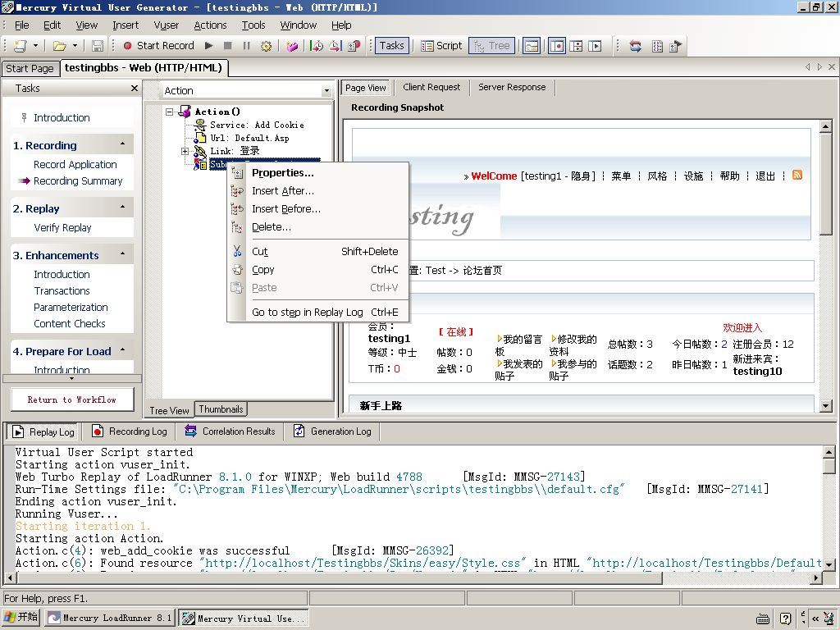Viewport: 840px width, 630px height.
Task: Click the 开始 Start button in taskbar
Action: (x=21, y=617)
